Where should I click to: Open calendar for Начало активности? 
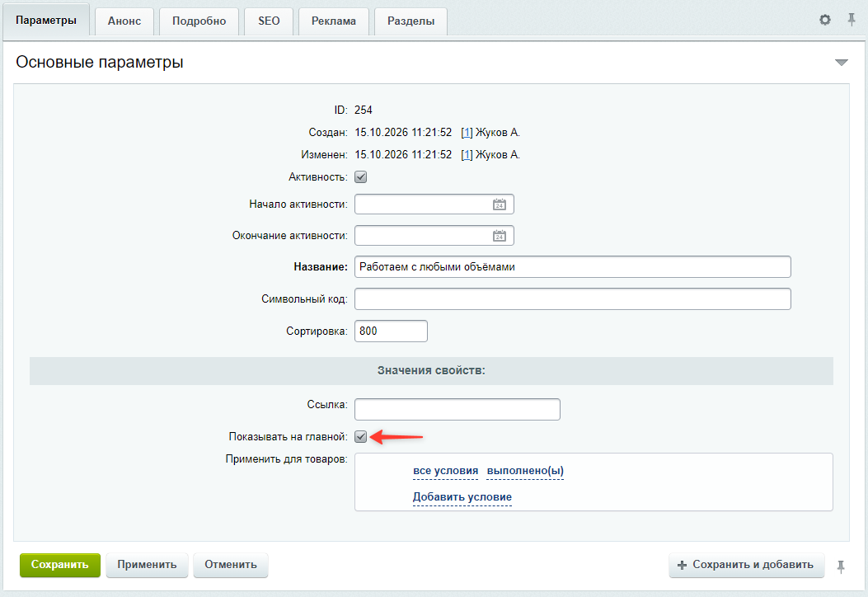coord(500,204)
